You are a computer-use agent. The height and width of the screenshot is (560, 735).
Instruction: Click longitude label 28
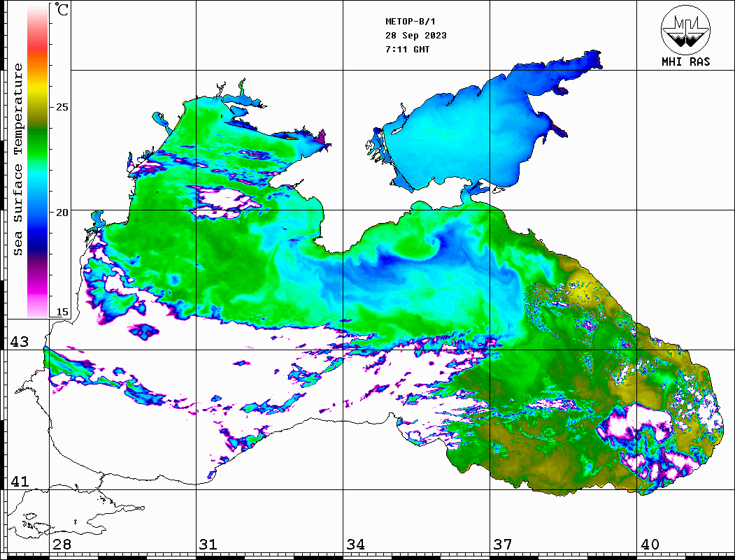pyautogui.click(x=62, y=544)
